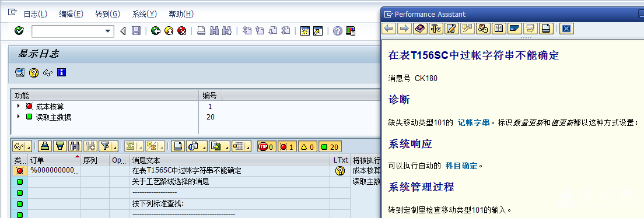Open the filter funnel dropdown arrow
The image size is (644, 218).
[115, 146]
